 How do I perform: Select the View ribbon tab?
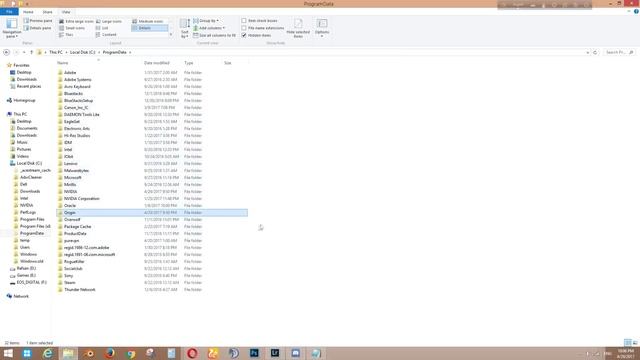tap(66, 12)
